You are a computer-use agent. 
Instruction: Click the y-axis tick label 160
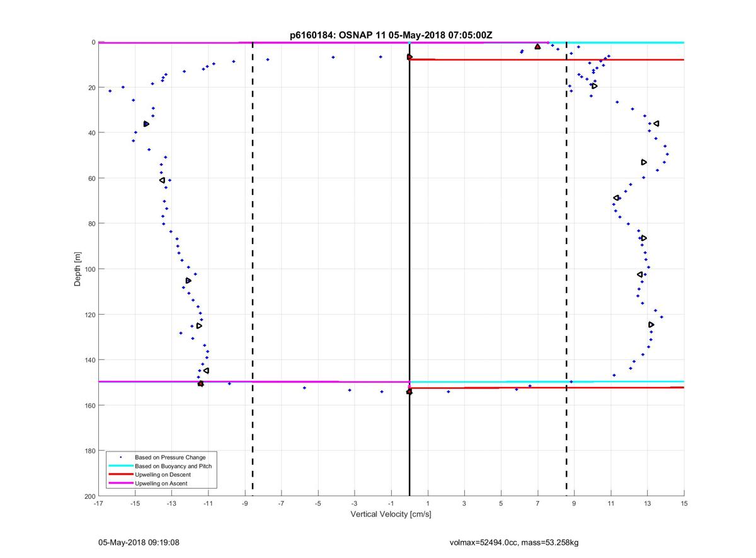click(x=89, y=405)
